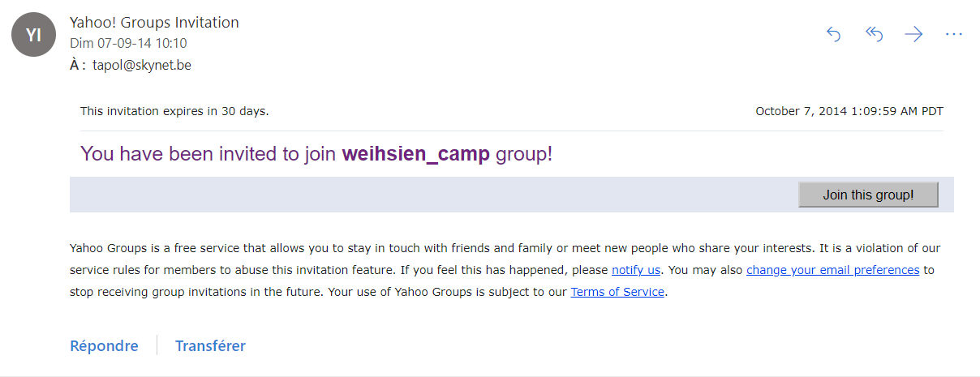Select the sender name Yahoo! Groups Invitation

coord(154,23)
